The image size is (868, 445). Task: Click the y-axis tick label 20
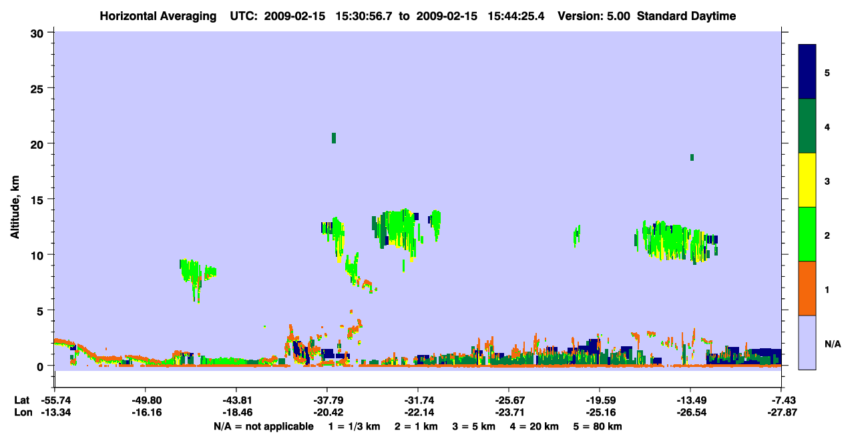click(x=38, y=143)
